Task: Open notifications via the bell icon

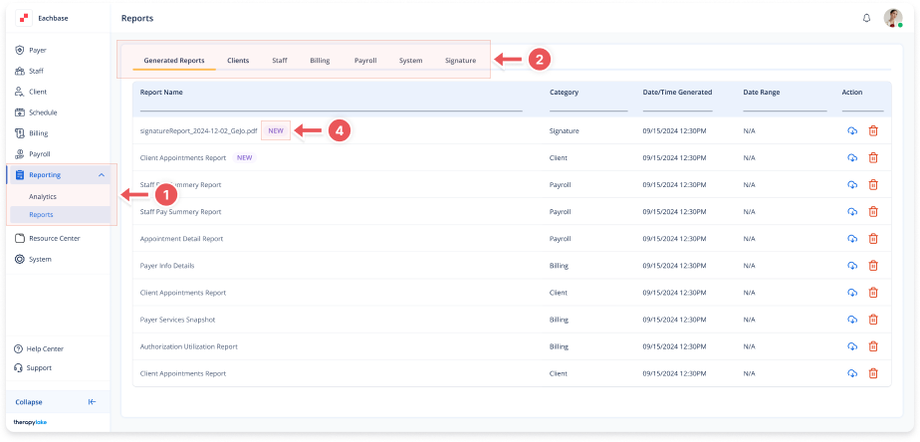Action: pos(867,18)
